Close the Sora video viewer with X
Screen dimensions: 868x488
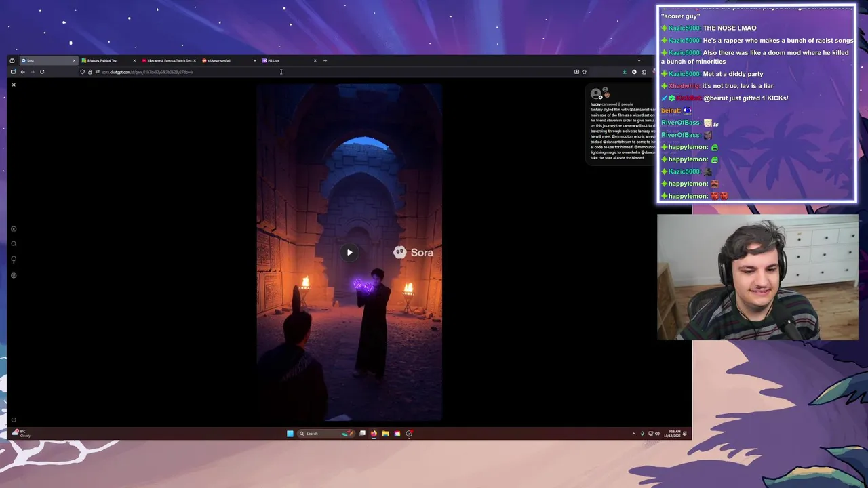pyautogui.click(x=14, y=85)
